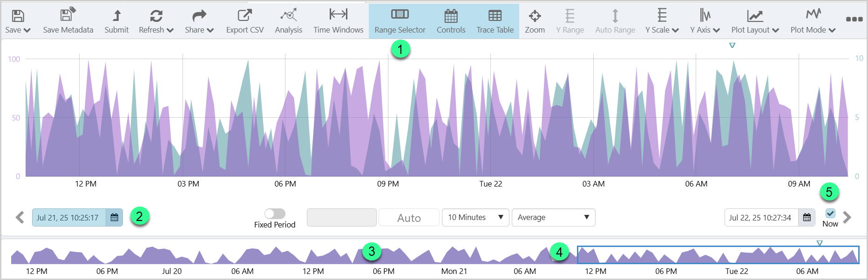The width and height of the screenshot is (868, 280).
Task: Open the Plot Mode menu
Action: point(813,21)
